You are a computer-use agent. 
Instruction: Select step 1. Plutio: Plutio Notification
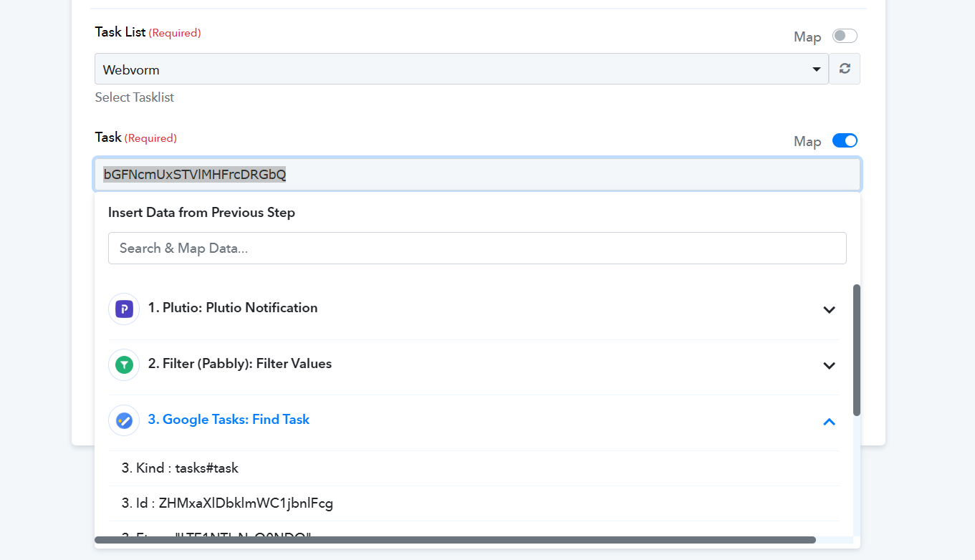[x=233, y=308]
